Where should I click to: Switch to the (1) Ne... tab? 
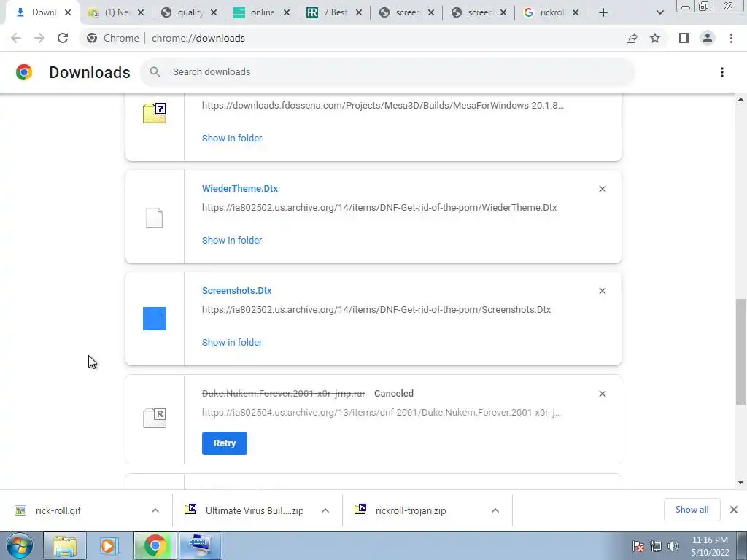coord(115,13)
